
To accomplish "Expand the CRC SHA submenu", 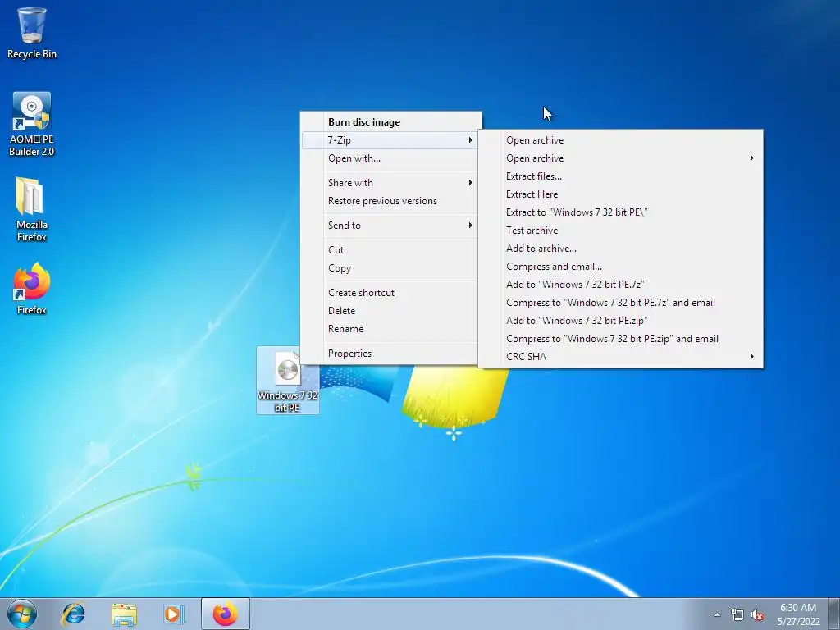I will pos(620,357).
